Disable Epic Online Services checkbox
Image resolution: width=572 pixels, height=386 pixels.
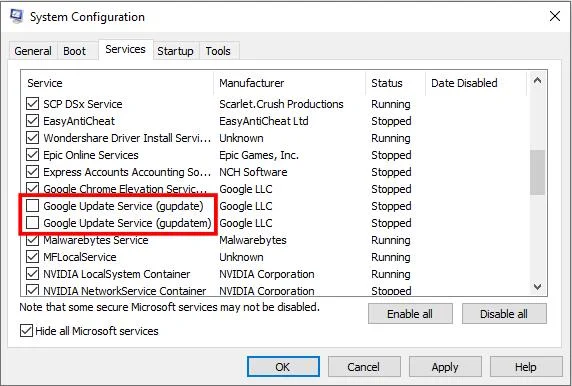coord(32,155)
